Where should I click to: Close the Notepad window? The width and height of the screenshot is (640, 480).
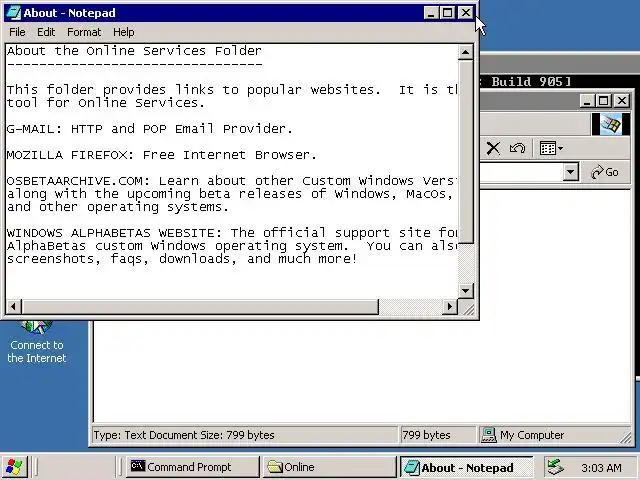pos(466,13)
